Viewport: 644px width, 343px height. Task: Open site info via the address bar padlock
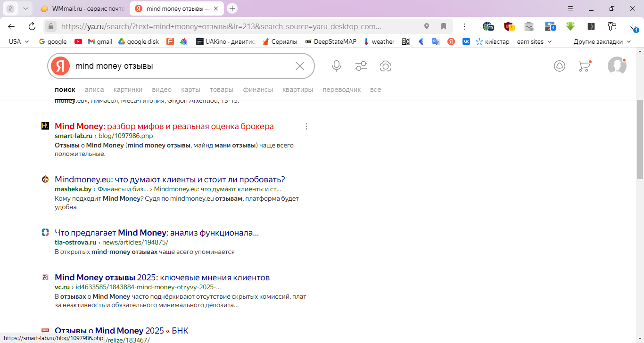[x=51, y=26]
